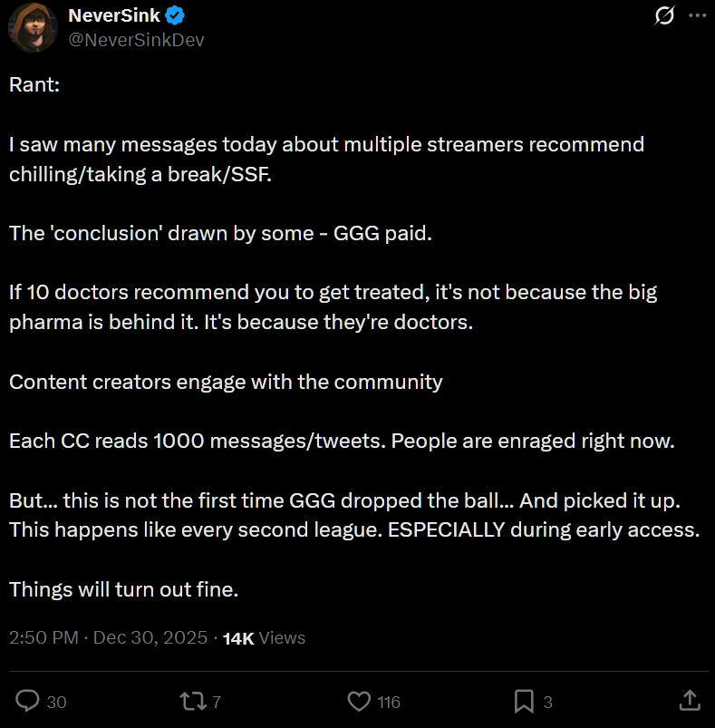
Task: Click the tweet text starting with Rant
Action: click(x=34, y=84)
